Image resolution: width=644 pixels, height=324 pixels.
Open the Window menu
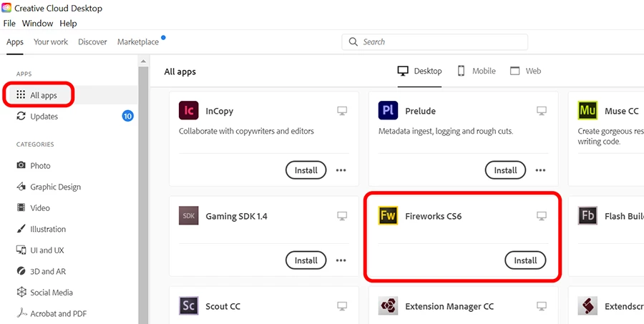[x=37, y=24]
